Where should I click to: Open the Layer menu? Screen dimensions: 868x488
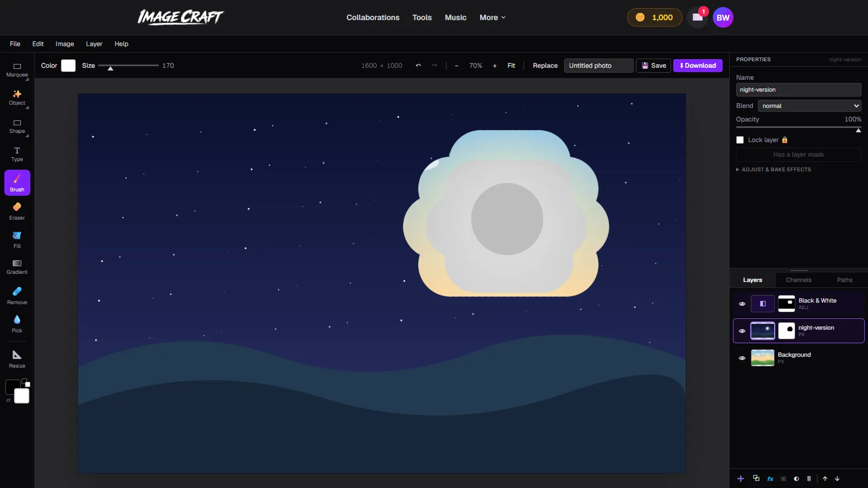click(x=94, y=44)
